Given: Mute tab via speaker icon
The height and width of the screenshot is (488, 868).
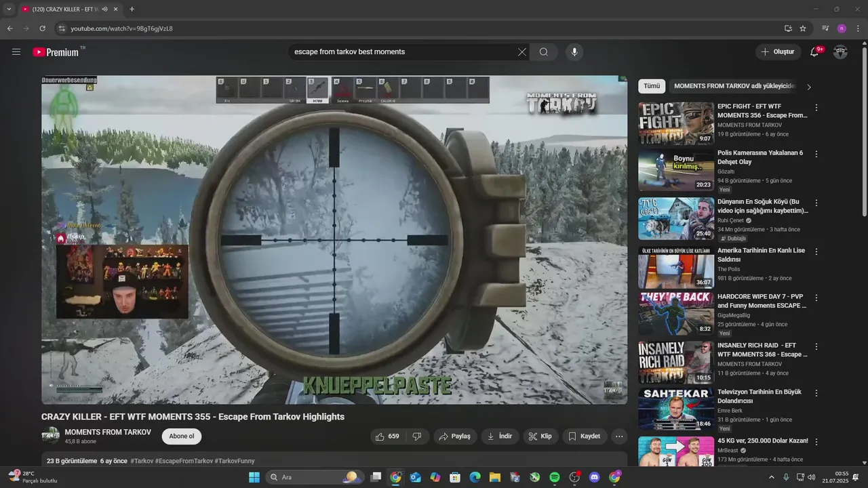Looking at the screenshot, I should pyautogui.click(x=104, y=9).
